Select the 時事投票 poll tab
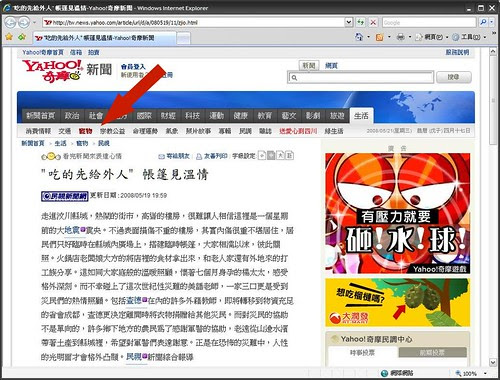The width and height of the screenshot is (500, 380). [x=363, y=352]
